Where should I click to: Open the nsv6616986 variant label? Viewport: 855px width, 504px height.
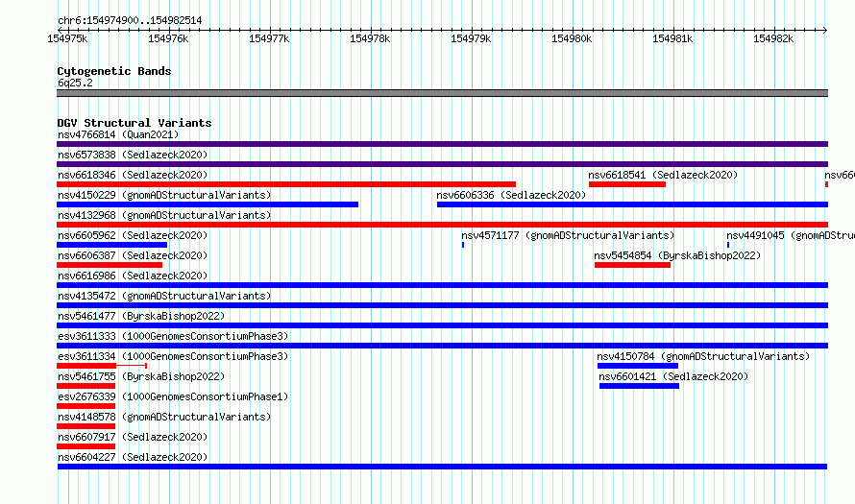[133, 276]
